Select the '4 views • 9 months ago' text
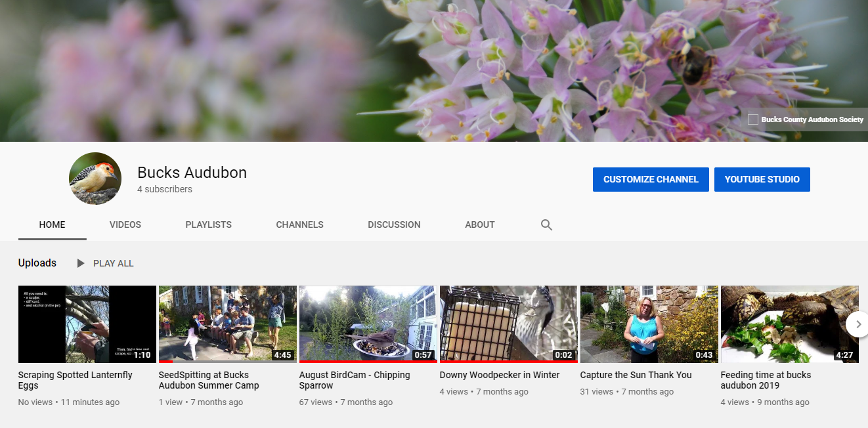The height and width of the screenshot is (428, 868). [765, 402]
